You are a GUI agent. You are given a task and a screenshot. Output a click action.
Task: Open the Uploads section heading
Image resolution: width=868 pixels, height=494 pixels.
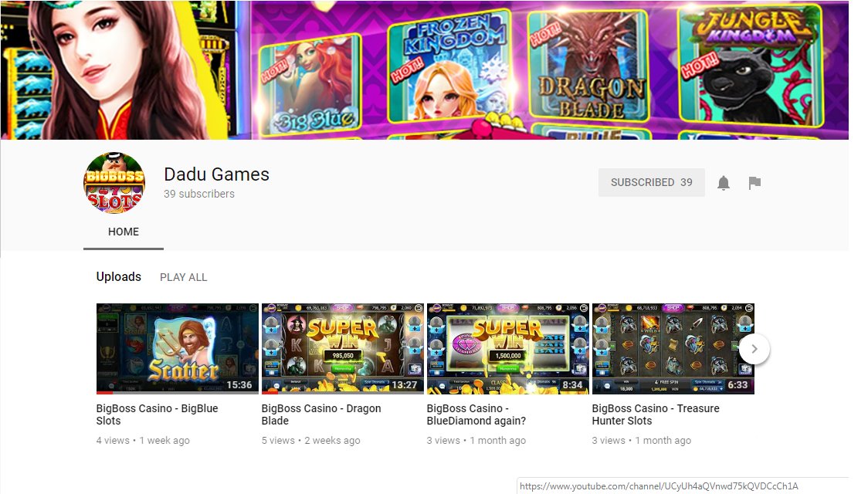[118, 276]
